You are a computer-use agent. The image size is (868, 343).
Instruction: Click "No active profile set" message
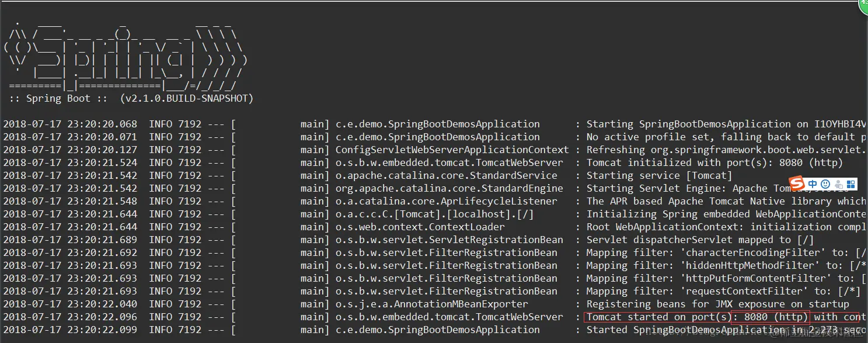click(648, 137)
